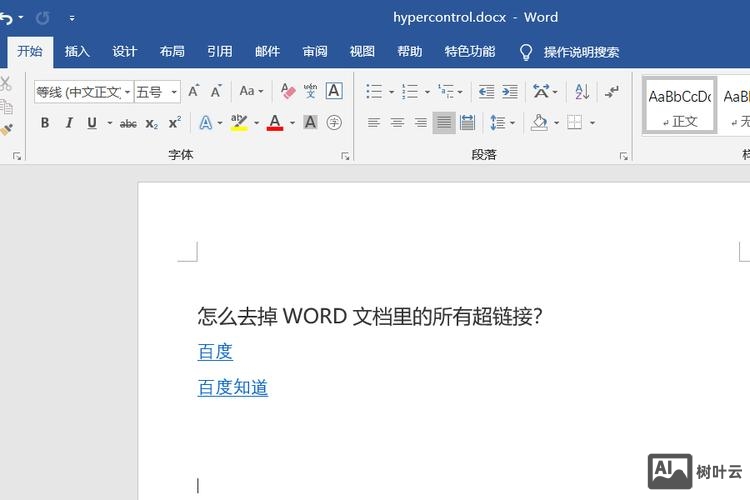Click the Sort A-Z icon
750x500 pixels.
click(x=582, y=91)
